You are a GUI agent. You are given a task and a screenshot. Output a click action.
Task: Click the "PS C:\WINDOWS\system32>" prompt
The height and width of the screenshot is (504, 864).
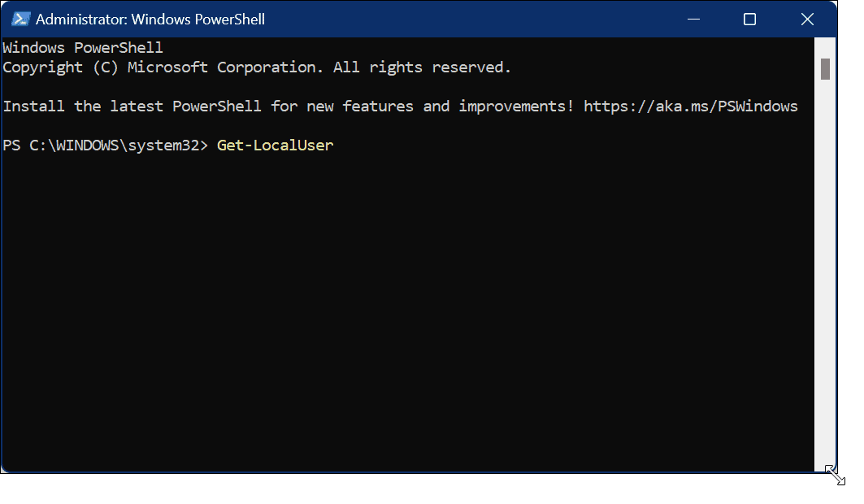106,146
